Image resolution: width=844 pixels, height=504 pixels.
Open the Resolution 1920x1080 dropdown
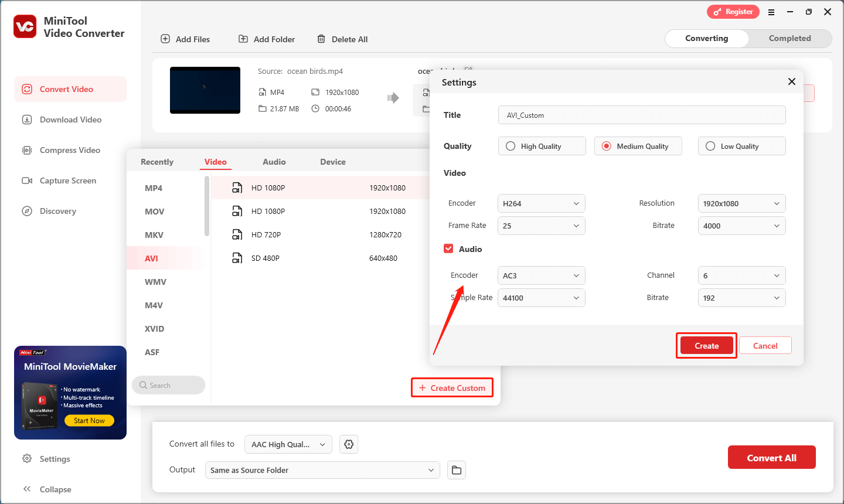pos(742,203)
